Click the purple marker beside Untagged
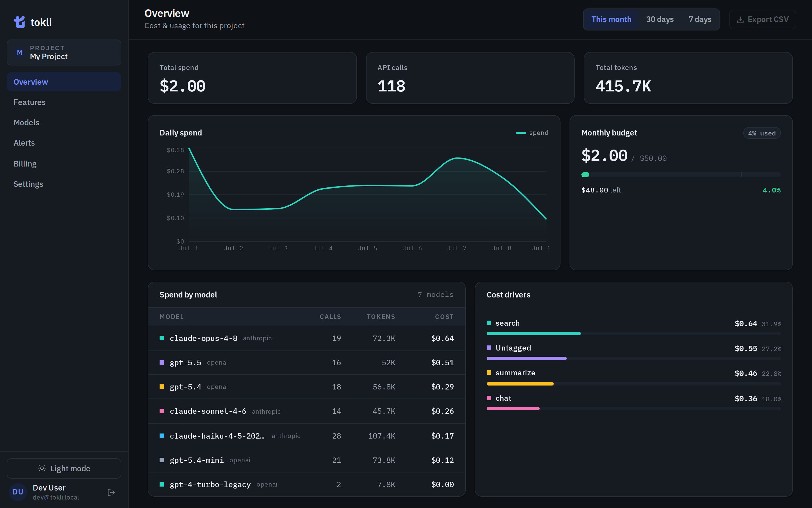The height and width of the screenshot is (508, 812). (x=489, y=348)
